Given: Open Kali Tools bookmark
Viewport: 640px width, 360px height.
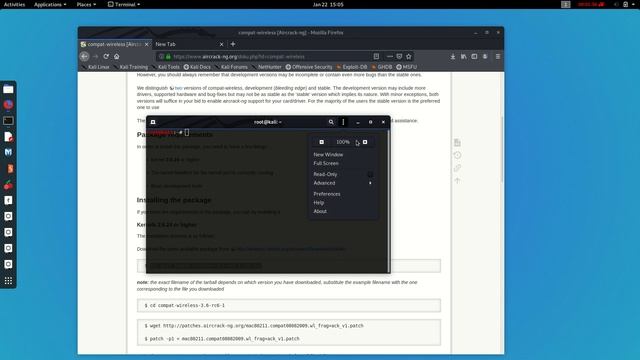Looking at the screenshot, I should (x=166, y=67).
